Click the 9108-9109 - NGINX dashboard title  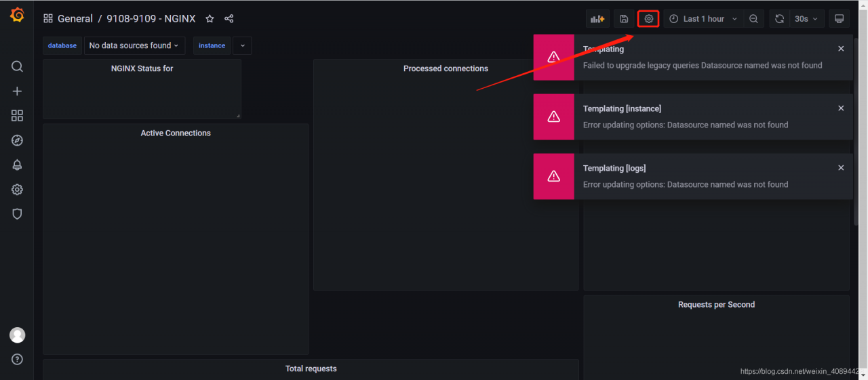151,19
